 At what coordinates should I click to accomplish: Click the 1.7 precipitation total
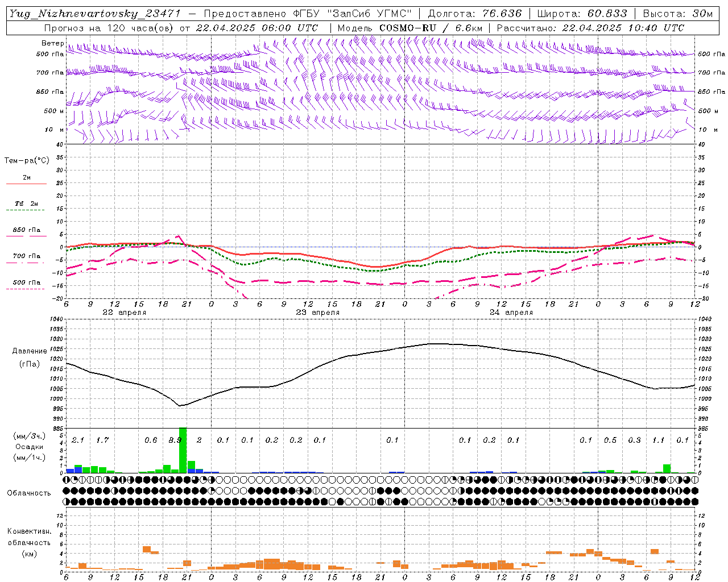coord(102,440)
